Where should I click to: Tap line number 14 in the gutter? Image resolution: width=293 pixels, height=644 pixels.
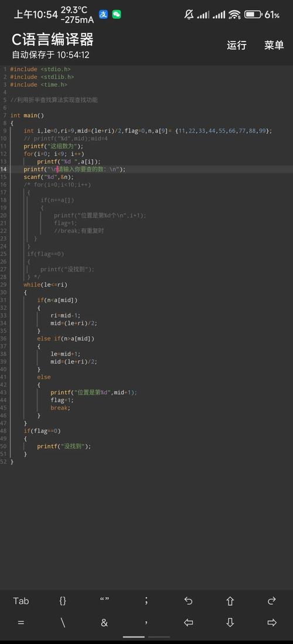4,170
